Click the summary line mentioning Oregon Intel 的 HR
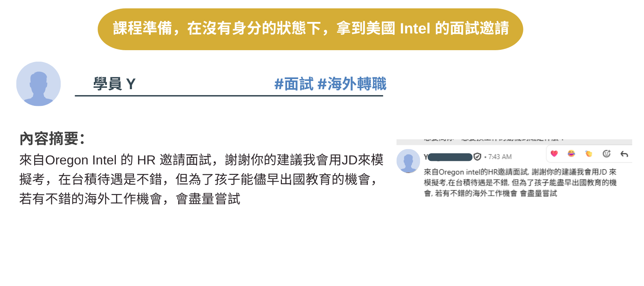Screen dimensions: 644x286 (x=201, y=160)
